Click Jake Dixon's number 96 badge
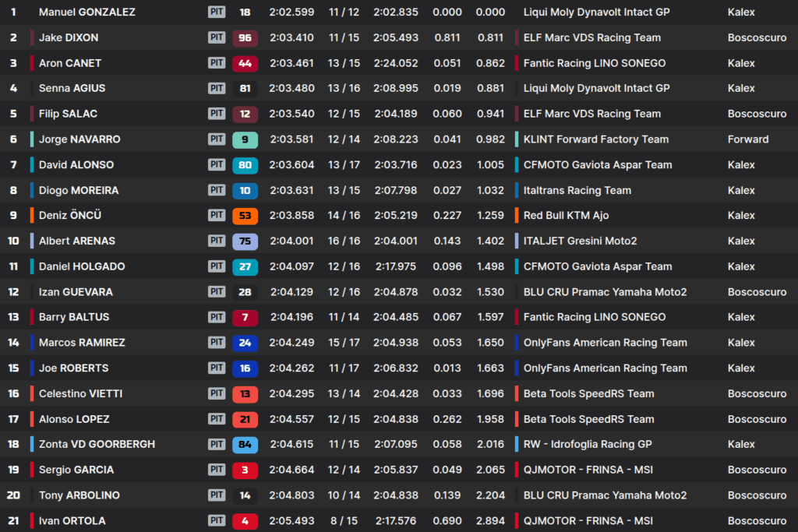This screenshot has width=798, height=532. 245,38
